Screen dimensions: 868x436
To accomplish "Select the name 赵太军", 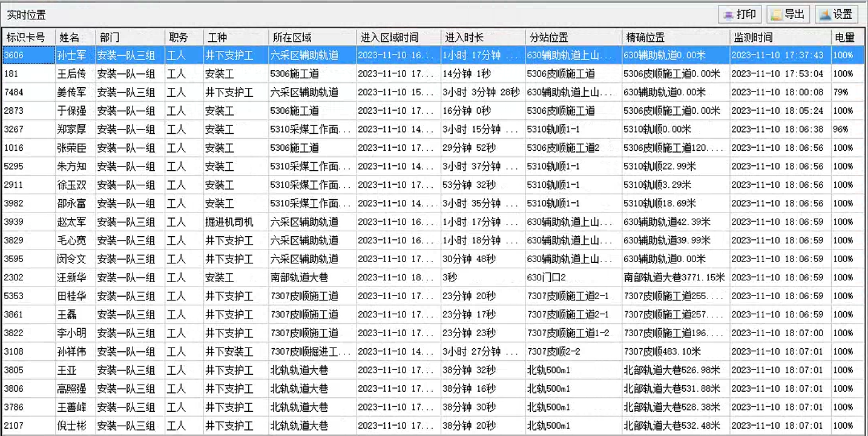I will point(71,222).
